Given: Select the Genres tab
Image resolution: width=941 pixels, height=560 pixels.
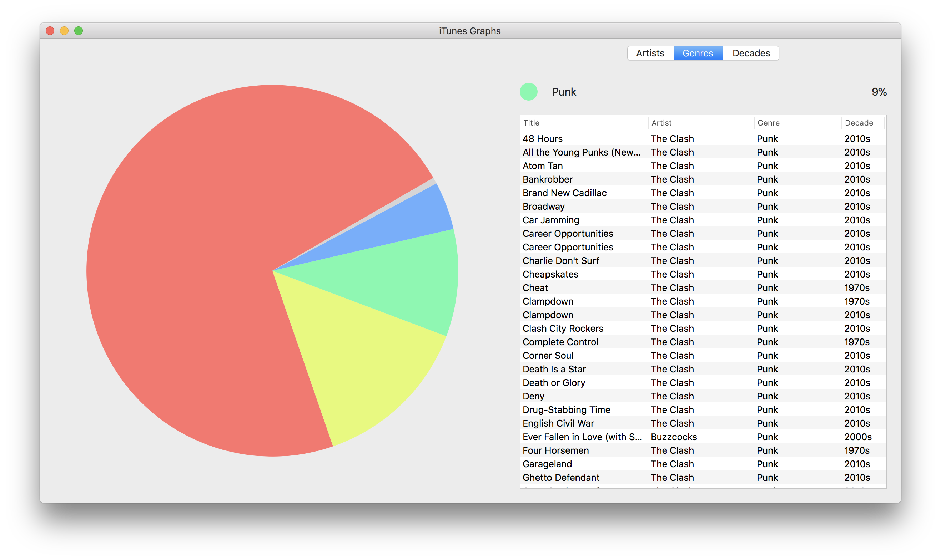Looking at the screenshot, I should (x=698, y=53).
